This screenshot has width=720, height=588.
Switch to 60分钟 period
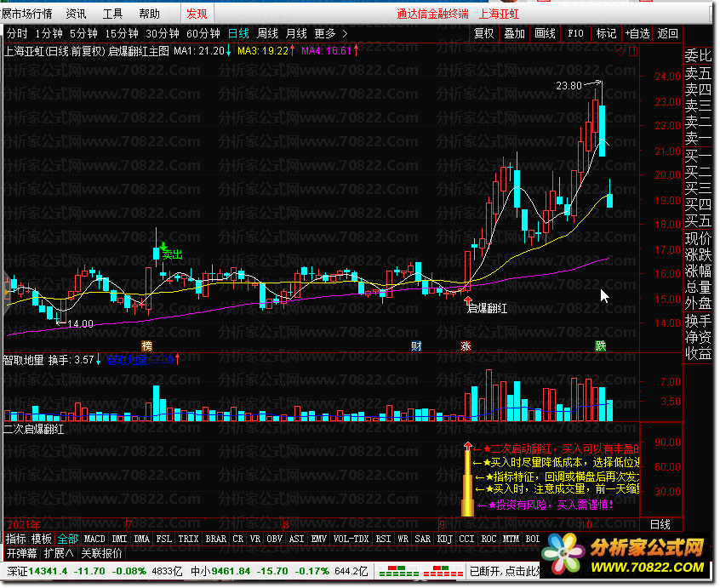pos(203,33)
